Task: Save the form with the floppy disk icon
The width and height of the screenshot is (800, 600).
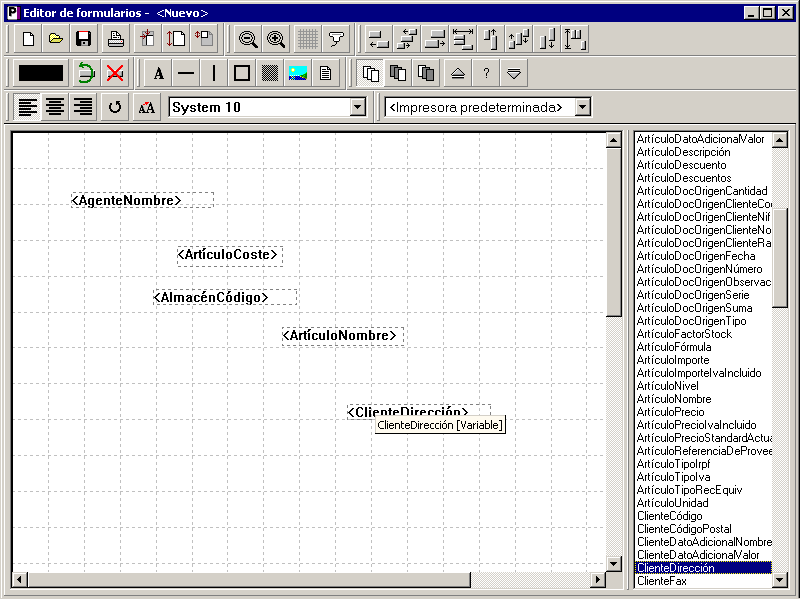Action: (x=83, y=39)
